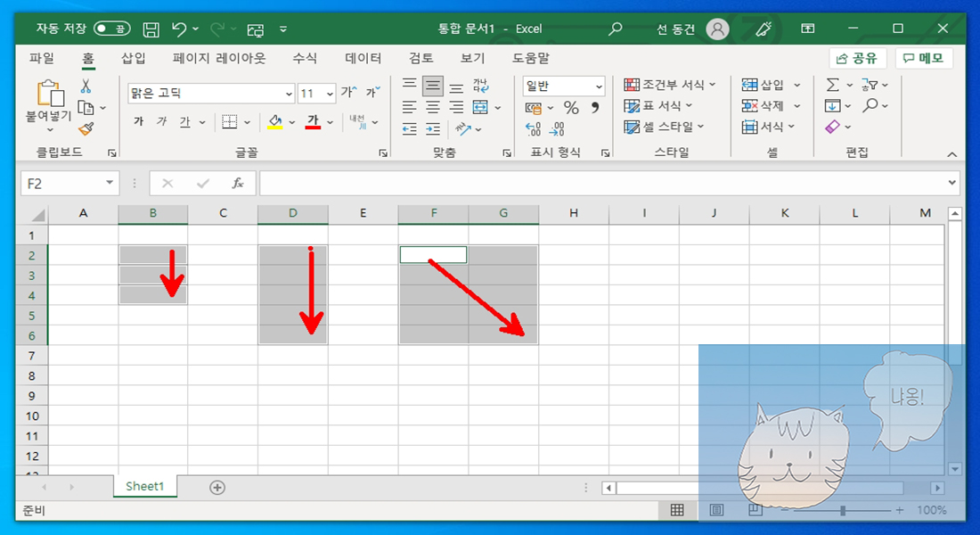Open the font name dropdown 맑은 고딕
Image resolution: width=980 pixels, height=535 pixels.
coord(288,94)
